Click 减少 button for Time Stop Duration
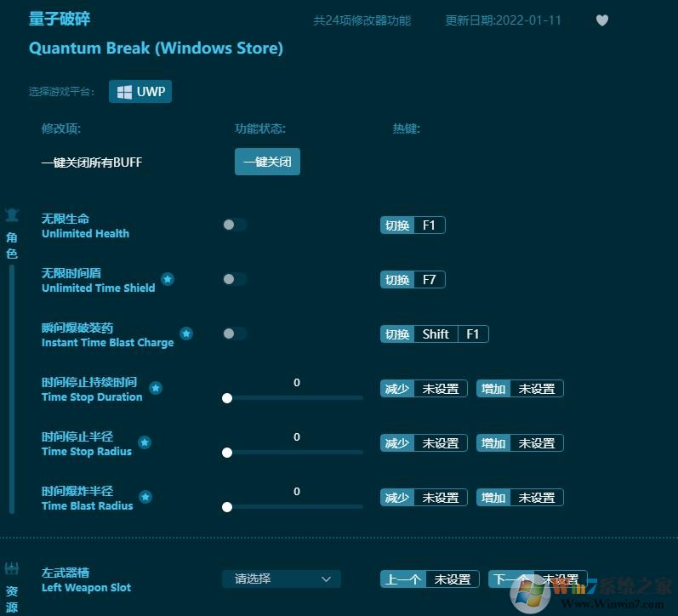Screen dimensions: 678x616 click(397, 389)
